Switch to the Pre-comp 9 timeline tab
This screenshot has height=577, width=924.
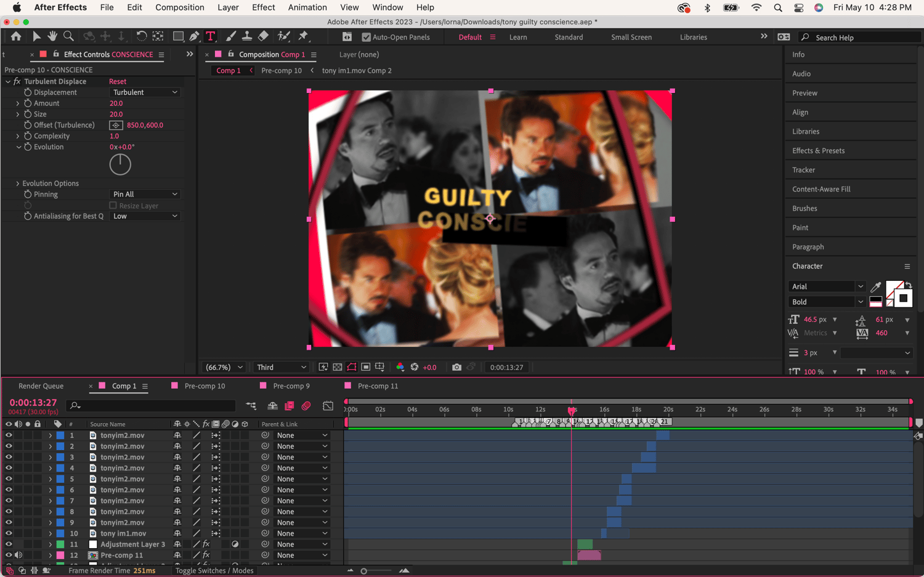[291, 386]
